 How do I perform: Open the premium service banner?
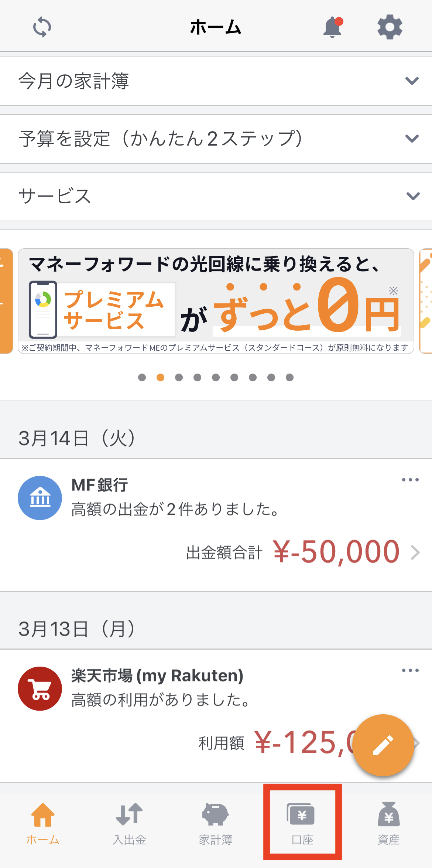[216, 301]
